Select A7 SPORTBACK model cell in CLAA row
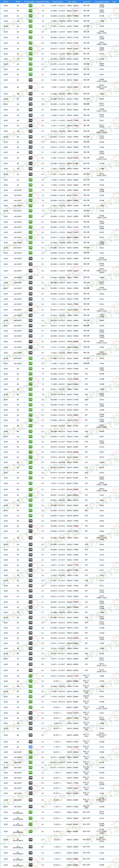This screenshot has width=119, height=868. (18, 853)
